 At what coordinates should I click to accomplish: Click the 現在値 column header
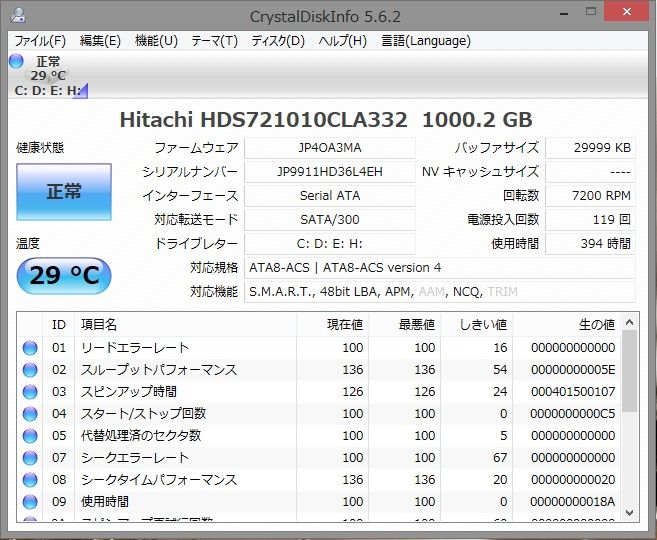(333, 324)
